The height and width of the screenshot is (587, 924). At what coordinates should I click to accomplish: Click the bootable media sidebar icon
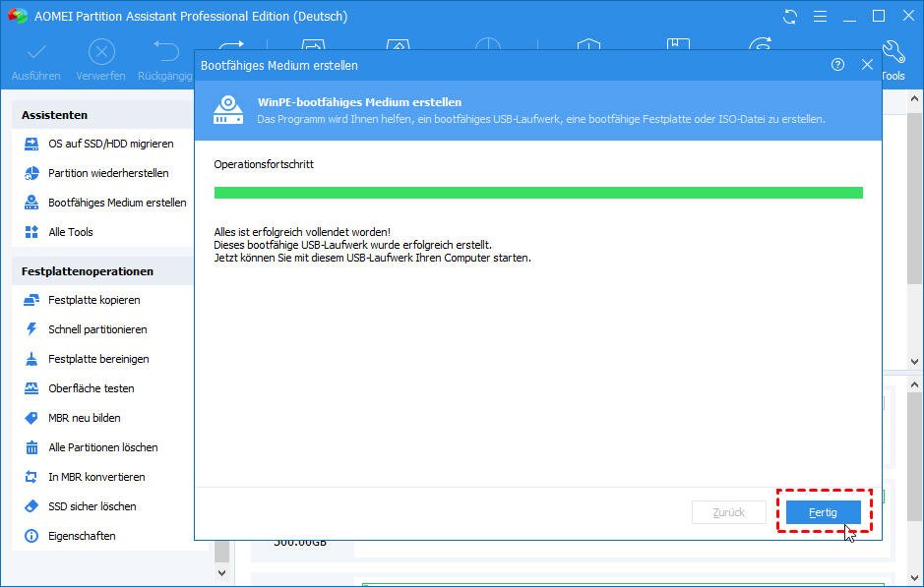[x=31, y=203]
